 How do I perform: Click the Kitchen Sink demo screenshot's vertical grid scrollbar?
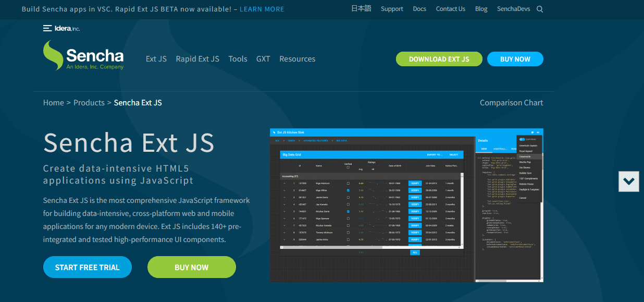[462, 209]
